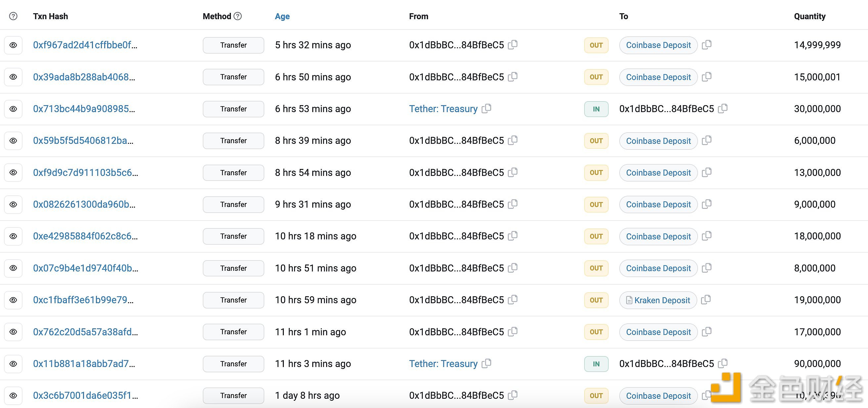Select the Txn Hash column header

(x=51, y=16)
